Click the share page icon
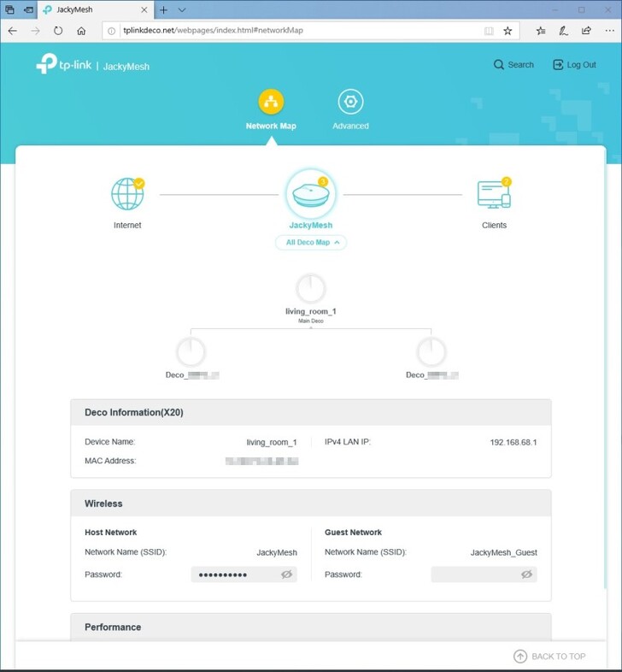 point(586,31)
